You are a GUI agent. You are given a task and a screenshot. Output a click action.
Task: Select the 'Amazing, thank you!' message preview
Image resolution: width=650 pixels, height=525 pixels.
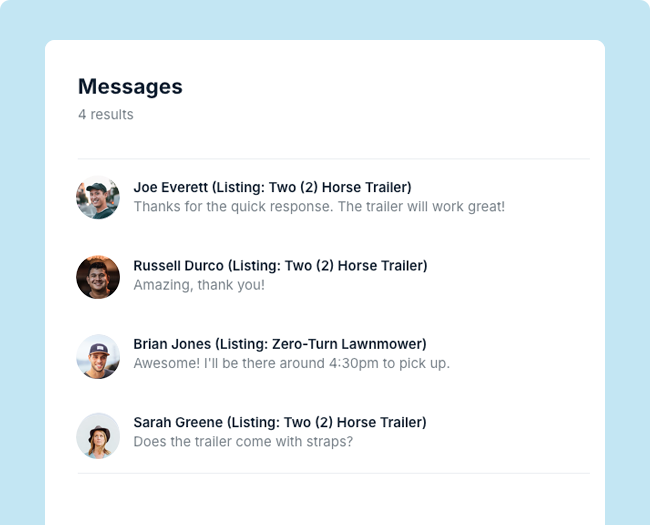pyautogui.click(x=199, y=285)
